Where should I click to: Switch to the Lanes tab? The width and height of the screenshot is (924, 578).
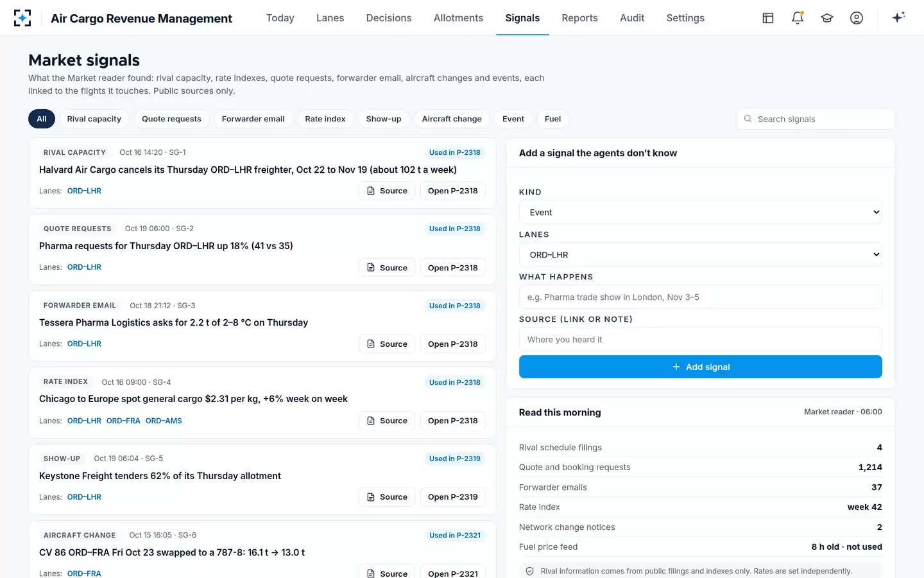click(x=330, y=18)
